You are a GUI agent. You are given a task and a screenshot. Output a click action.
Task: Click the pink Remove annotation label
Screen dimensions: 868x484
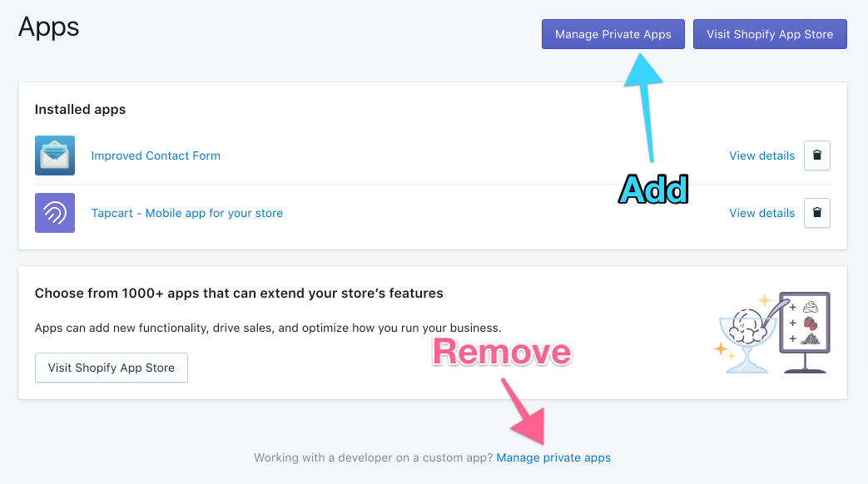click(502, 352)
